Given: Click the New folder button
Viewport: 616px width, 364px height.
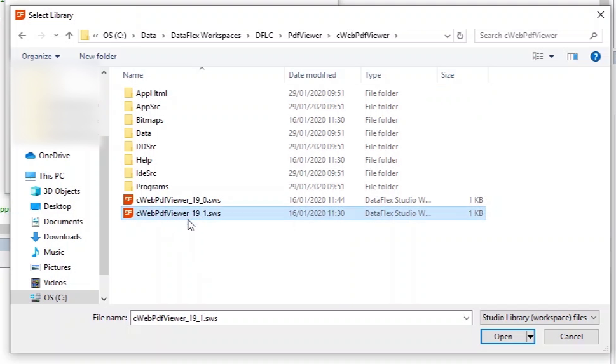Looking at the screenshot, I should pyautogui.click(x=98, y=57).
